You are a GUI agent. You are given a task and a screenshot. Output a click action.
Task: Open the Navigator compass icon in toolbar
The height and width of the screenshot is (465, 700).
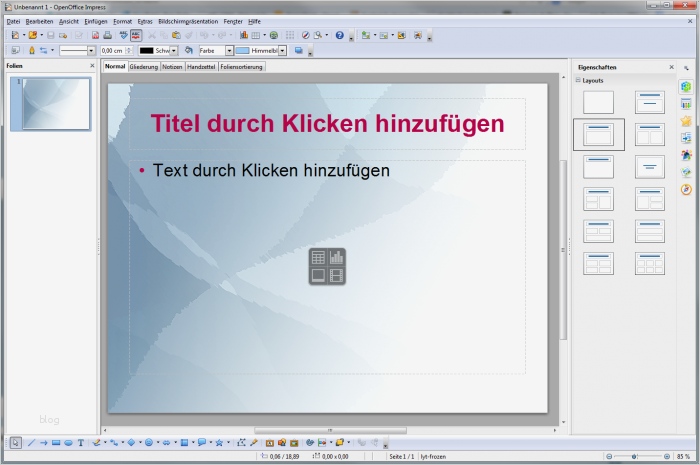pos(306,35)
